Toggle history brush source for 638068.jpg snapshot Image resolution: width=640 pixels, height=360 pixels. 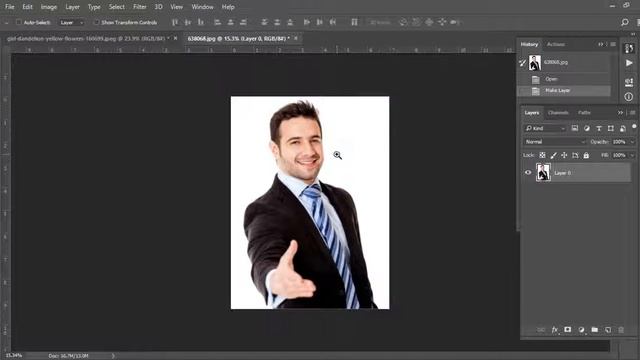pyautogui.click(x=522, y=63)
